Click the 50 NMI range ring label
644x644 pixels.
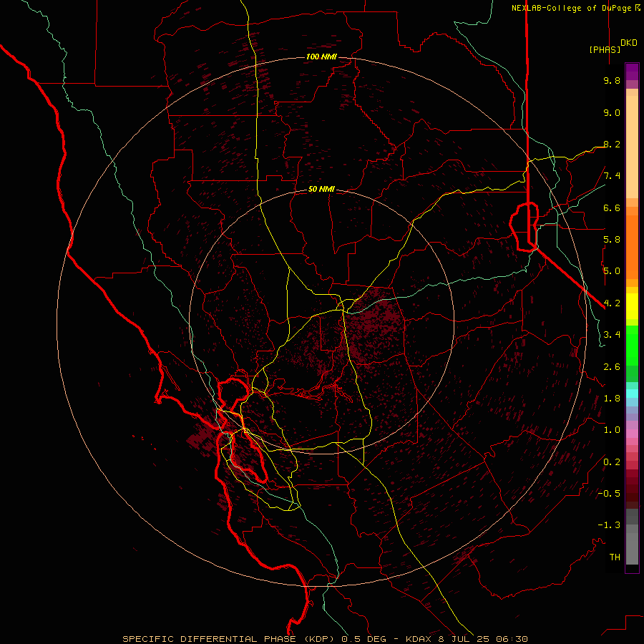coord(321,190)
